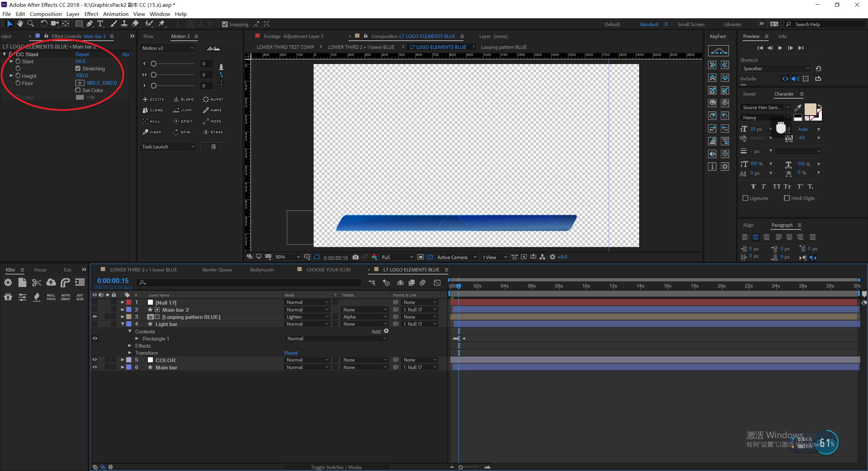The width and height of the screenshot is (868, 471).
Task: Select the Puppet Pin tool
Action: (x=162, y=24)
